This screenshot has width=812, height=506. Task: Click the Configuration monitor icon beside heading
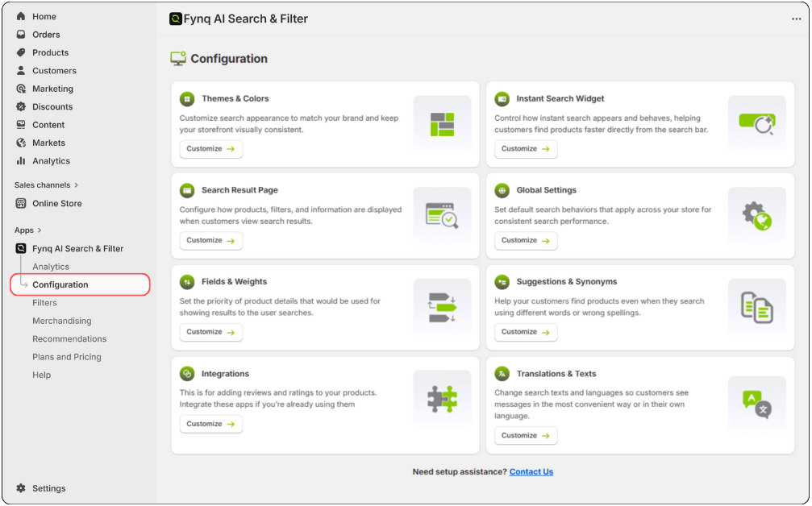coord(178,59)
